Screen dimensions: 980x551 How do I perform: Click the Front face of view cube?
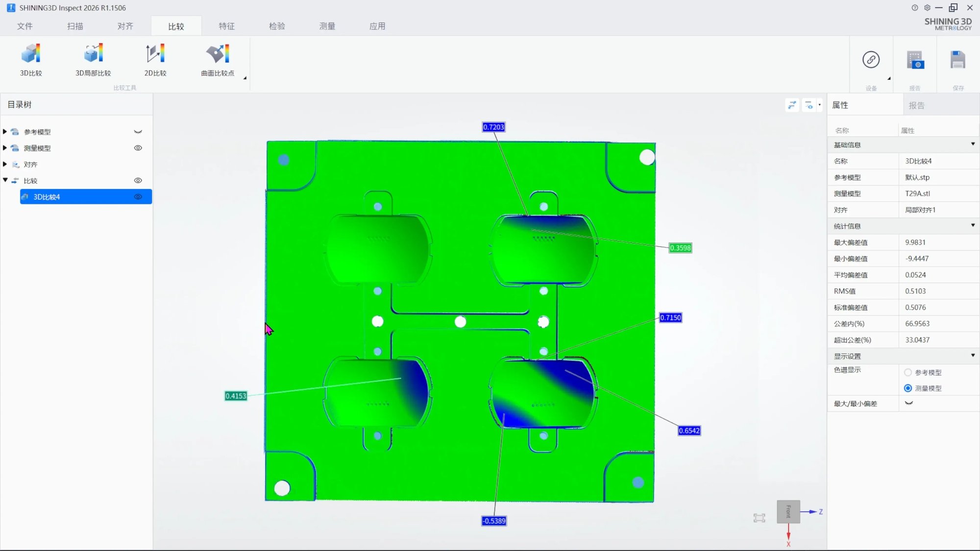tap(788, 511)
